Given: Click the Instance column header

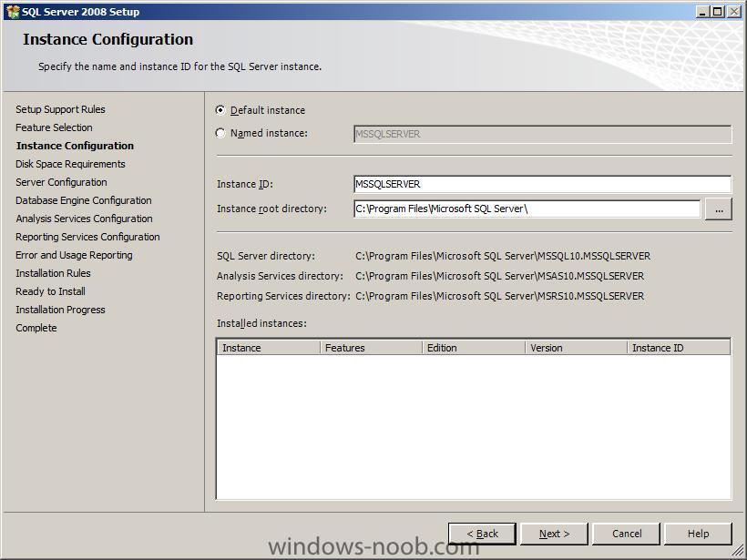Looking at the screenshot, I should [x=268, y=348].
